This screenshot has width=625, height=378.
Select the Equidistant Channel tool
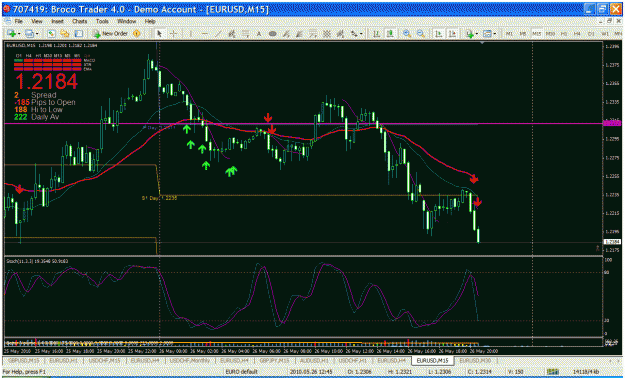point(232,34)
